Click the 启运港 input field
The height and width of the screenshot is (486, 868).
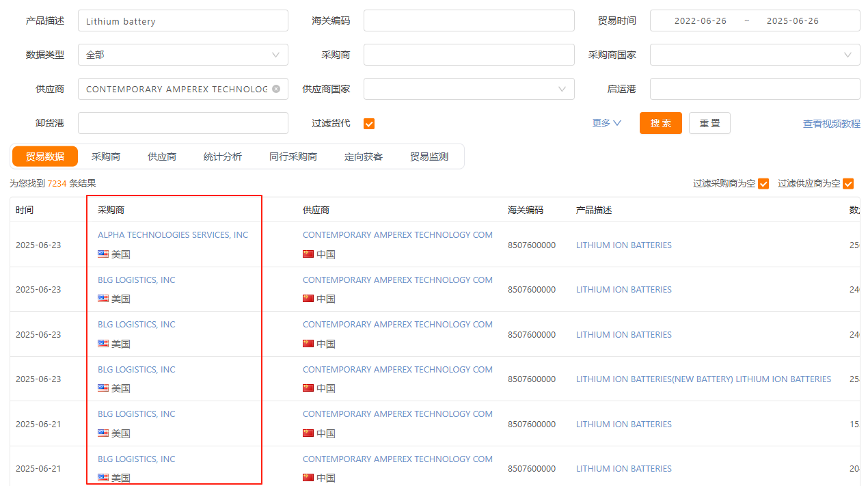755,89
